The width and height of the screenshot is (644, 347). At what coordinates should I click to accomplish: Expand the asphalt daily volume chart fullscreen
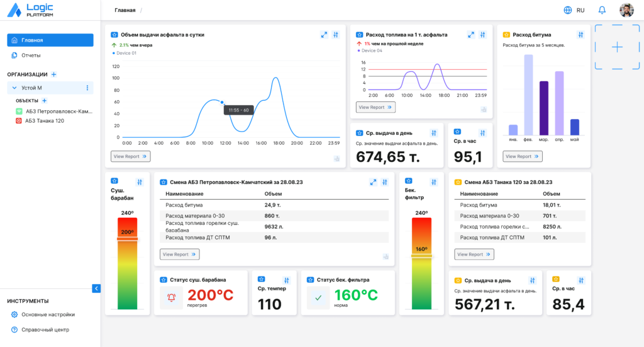click(x=324, y=35)
